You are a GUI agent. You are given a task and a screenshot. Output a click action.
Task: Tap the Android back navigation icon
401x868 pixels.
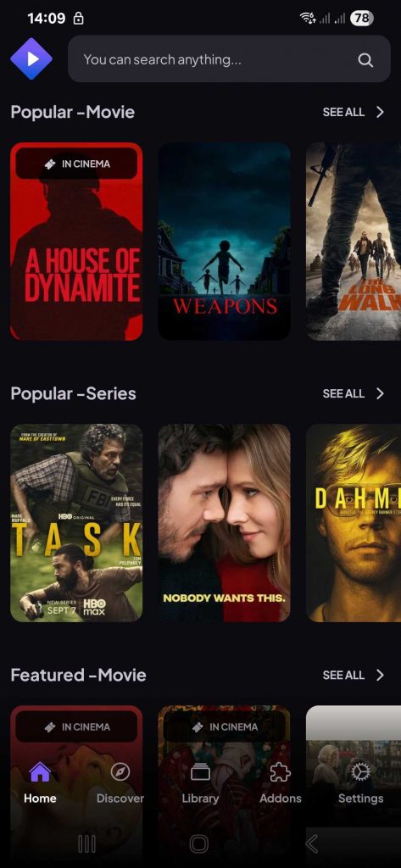coord(312,843)
